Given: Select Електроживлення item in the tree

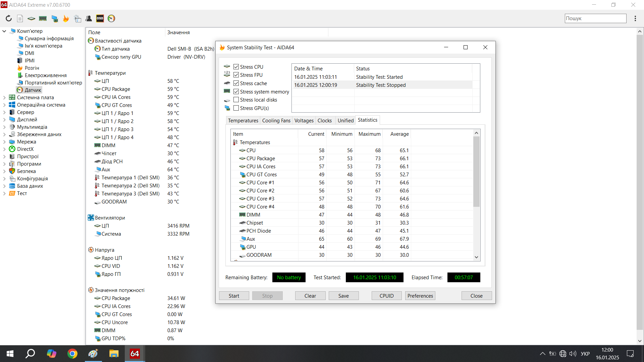Looking at the screenshot, I should [46, 75].
